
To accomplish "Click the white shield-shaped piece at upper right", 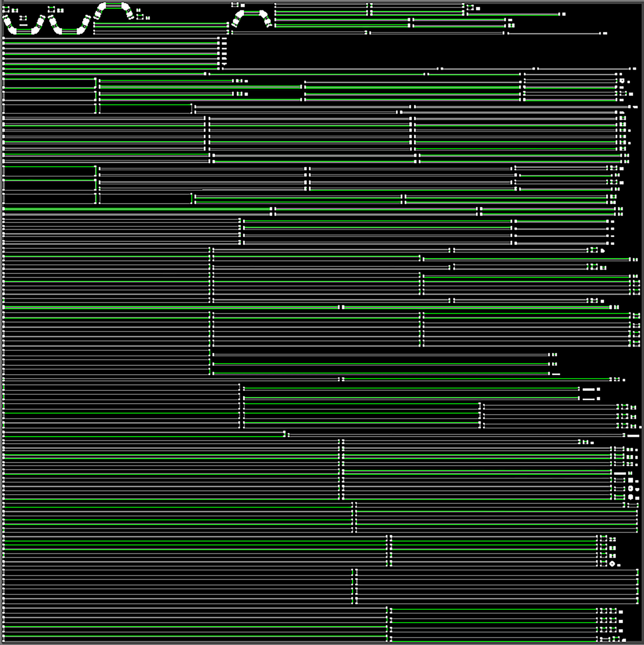I will [622, 81].
